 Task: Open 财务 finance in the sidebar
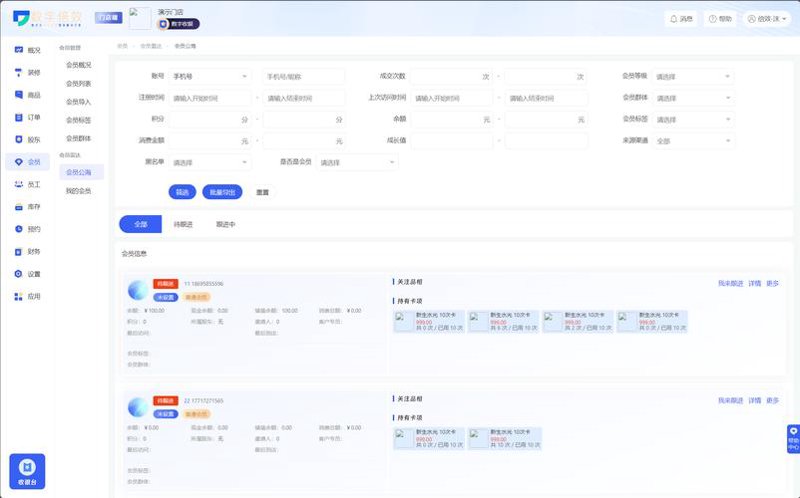27,252
